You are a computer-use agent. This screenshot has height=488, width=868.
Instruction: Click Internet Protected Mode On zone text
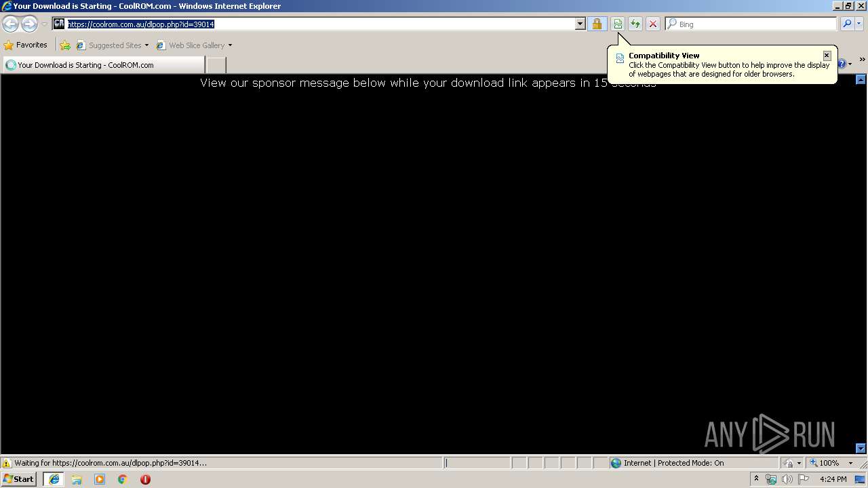pyautogui.click(x=674, y=463)
